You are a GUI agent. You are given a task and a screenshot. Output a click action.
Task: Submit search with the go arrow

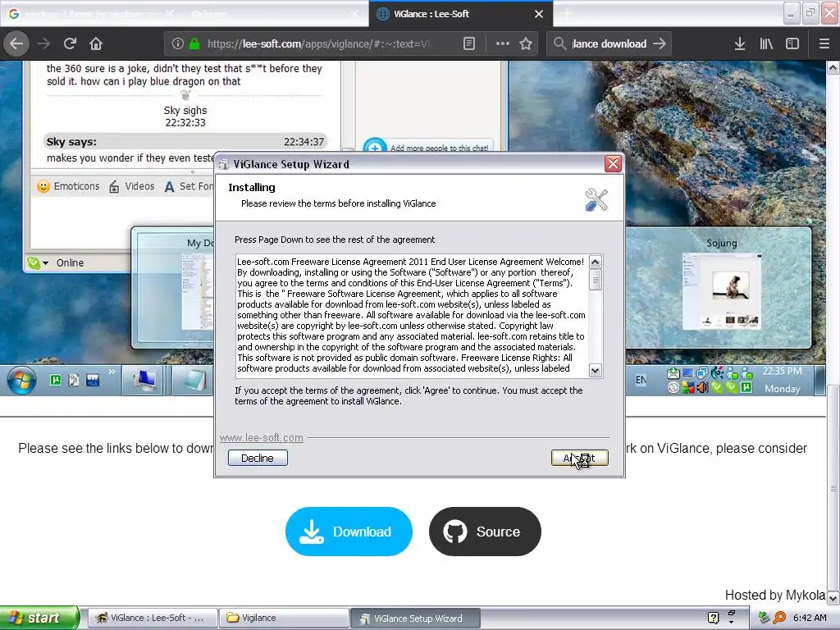pyautogui.click(x=660, y=44)
